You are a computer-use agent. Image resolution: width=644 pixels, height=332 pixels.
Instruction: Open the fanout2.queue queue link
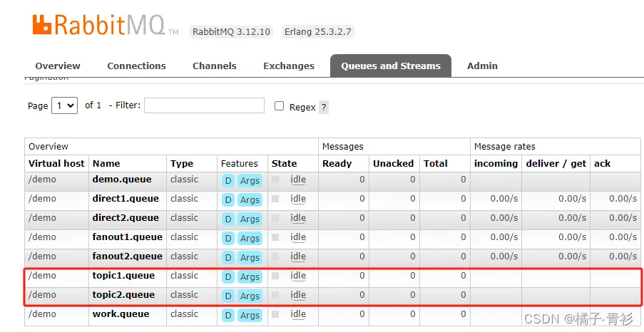pyautogui.click(x=128, y=256)
